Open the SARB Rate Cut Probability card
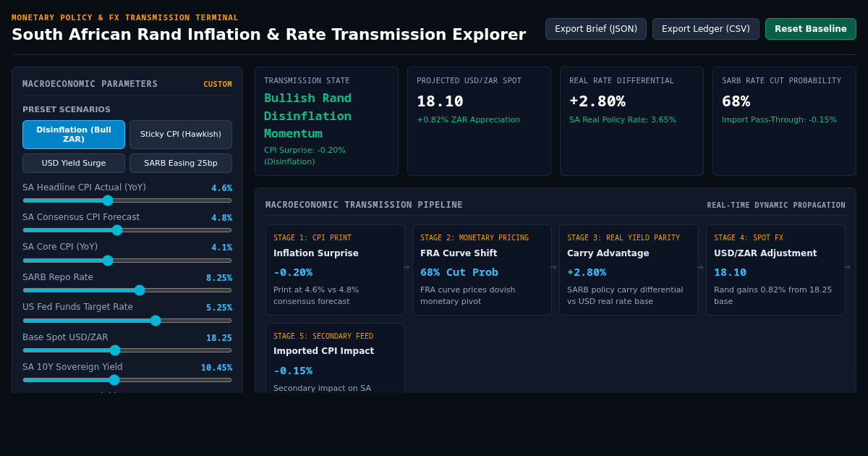 coord(784,122)
